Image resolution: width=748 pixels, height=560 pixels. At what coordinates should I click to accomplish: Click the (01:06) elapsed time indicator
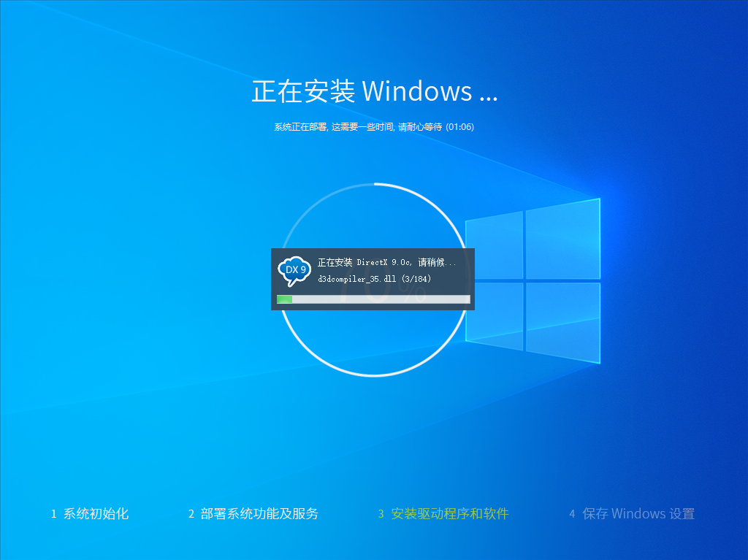460,126
